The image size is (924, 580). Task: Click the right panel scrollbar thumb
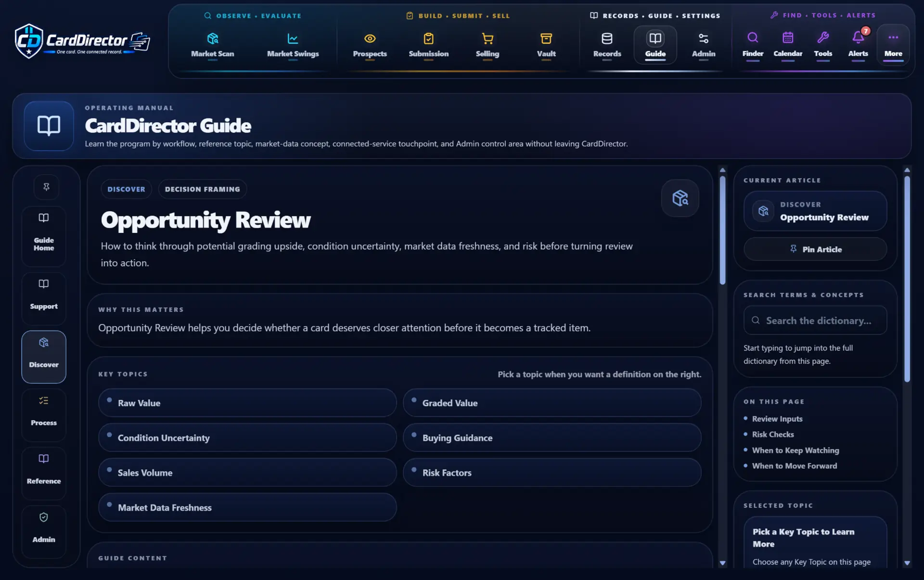(907, 279)
